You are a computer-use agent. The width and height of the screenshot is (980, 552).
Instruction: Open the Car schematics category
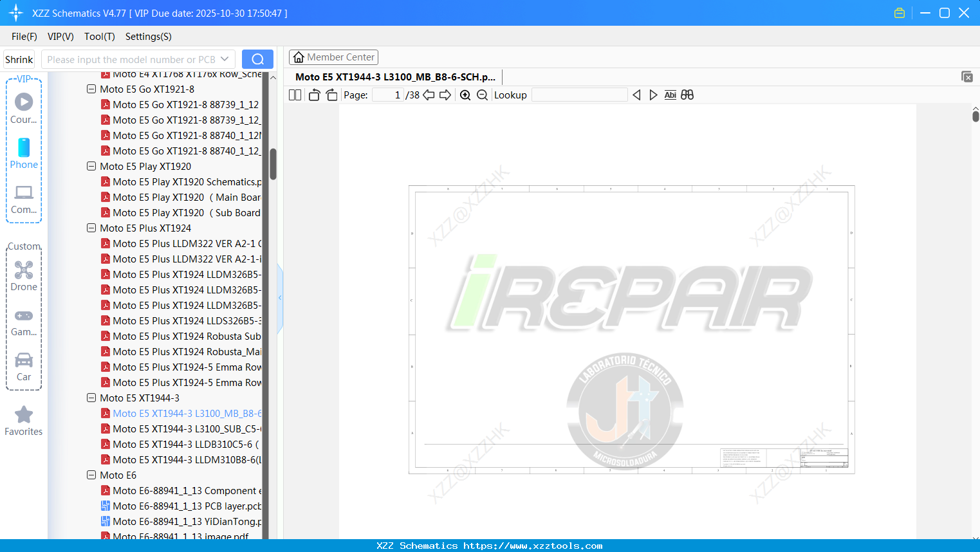coord(24,367)
